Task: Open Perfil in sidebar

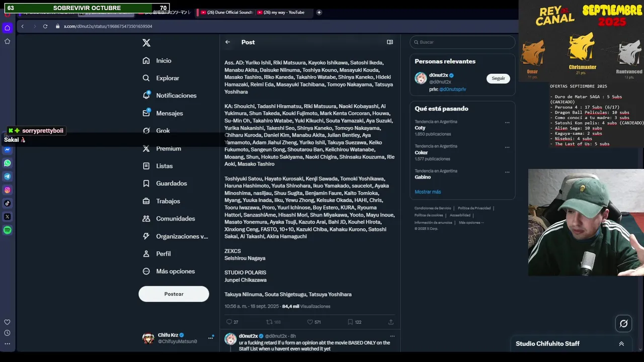Action: (156, 254)
